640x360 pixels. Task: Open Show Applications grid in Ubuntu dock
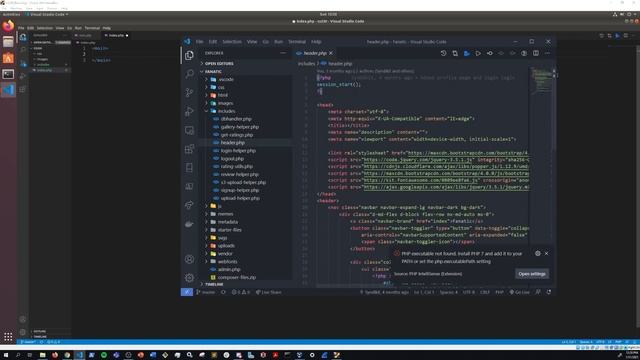coord(8,337)
